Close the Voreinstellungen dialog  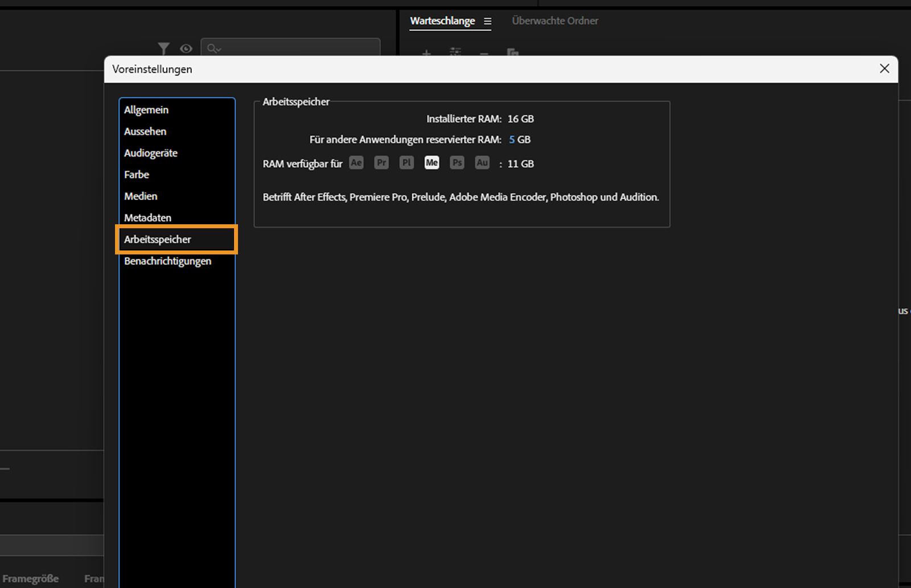[884, 69]
